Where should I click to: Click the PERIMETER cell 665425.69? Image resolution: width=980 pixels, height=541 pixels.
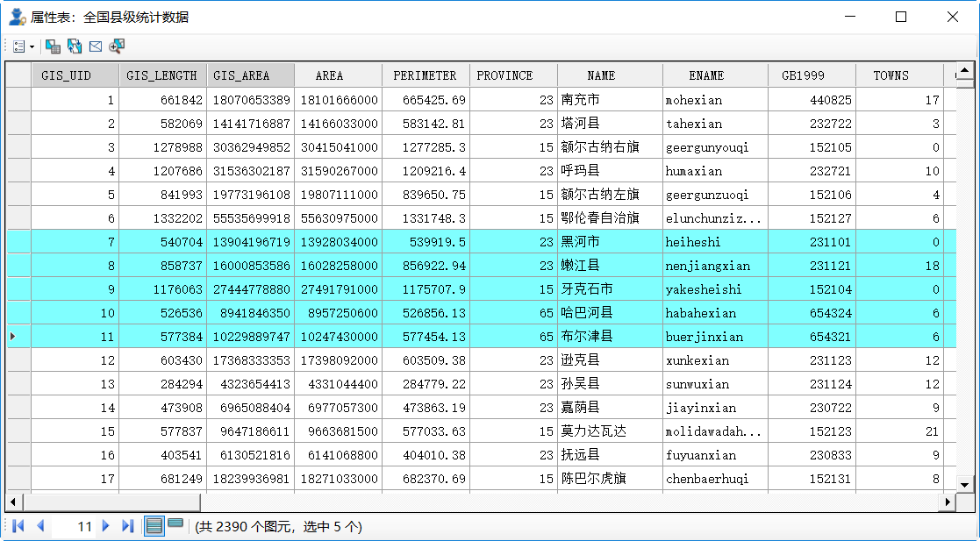(x=426, y=100)
